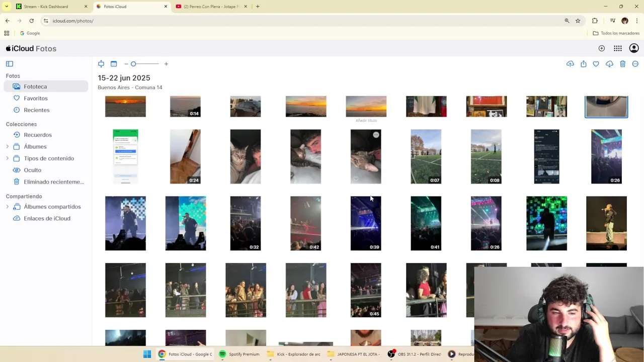644x362 pixels.
Task: Open the video thumbnail labeled 0:24
Action: 185,156
